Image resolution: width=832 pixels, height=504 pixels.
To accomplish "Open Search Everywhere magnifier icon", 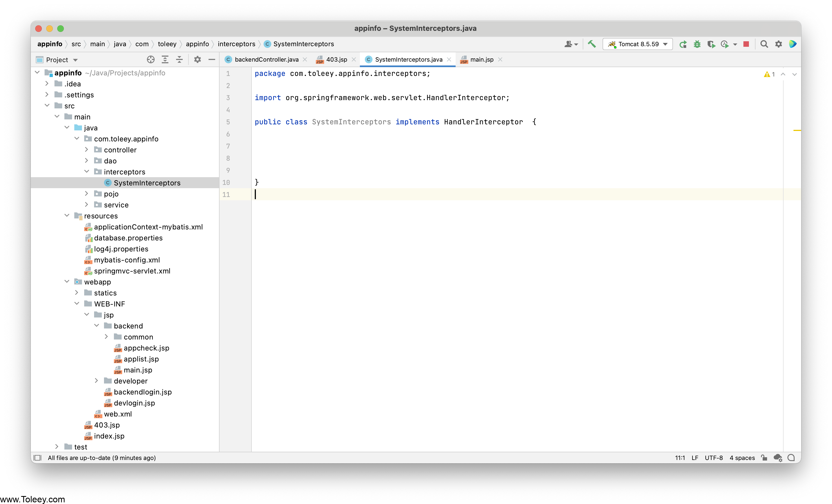I will coord(764,44).
